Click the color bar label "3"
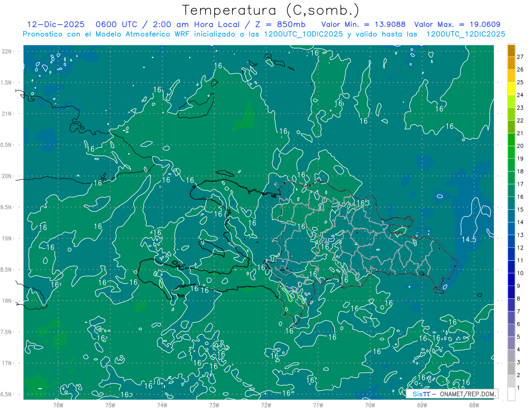 pyautogui.click(x=519, y=363)
